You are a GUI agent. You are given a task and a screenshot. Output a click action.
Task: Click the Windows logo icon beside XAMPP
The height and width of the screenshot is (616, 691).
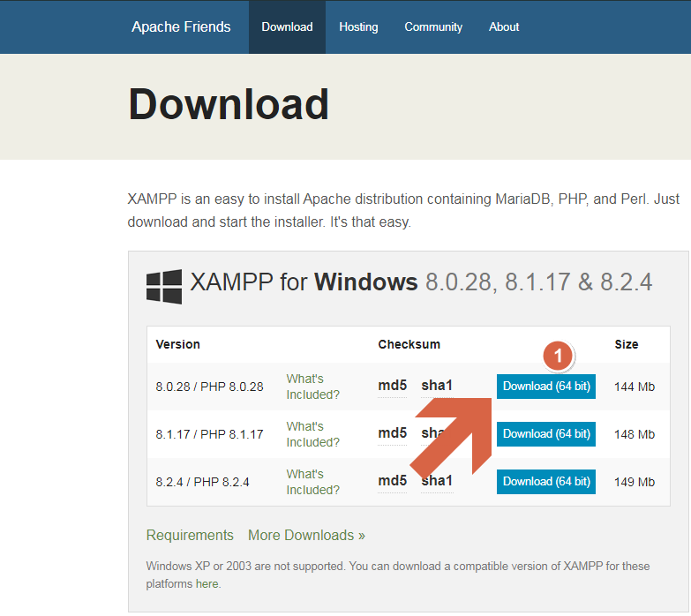coord(164,287)
